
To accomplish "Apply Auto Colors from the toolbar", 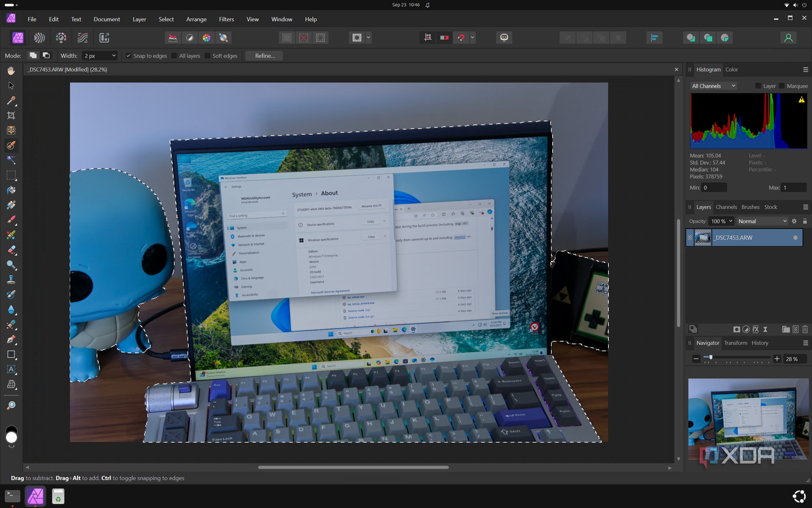I will click(x=206, y=38).
